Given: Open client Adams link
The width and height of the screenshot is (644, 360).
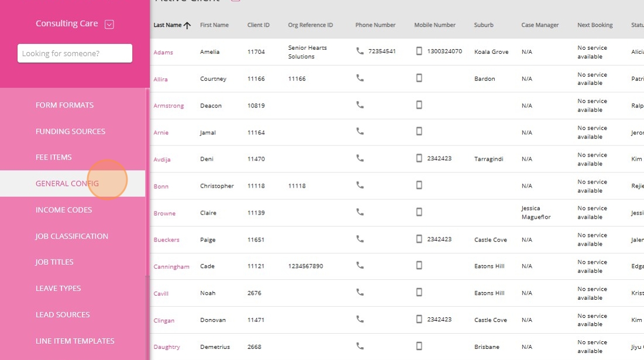Looking at the screenshot, I should [163, 52].
